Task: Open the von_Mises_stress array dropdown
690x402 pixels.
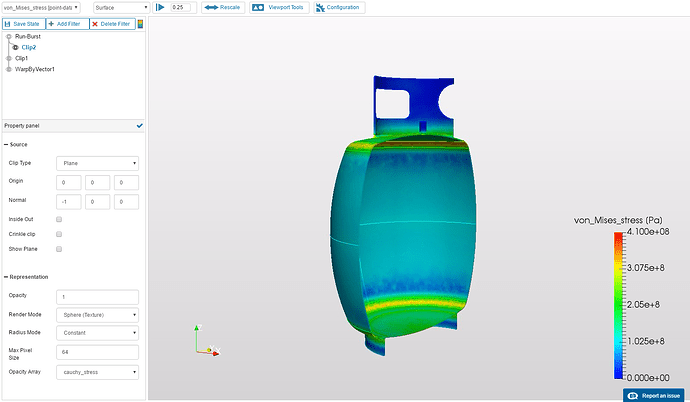Action: coord(41,7)
